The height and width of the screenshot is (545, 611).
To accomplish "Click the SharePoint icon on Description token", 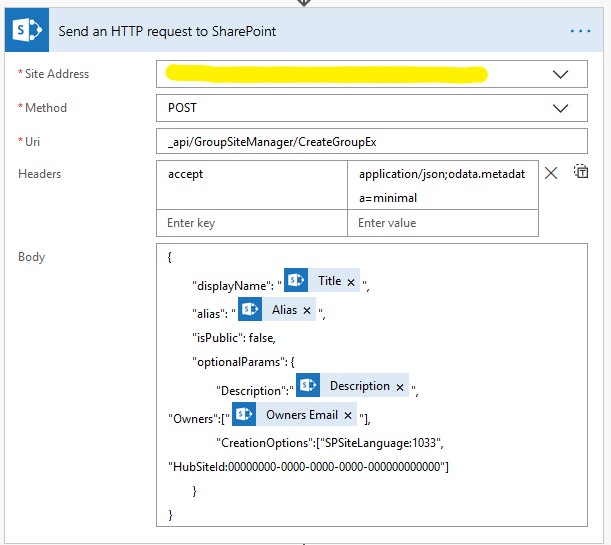I will 308,385.
